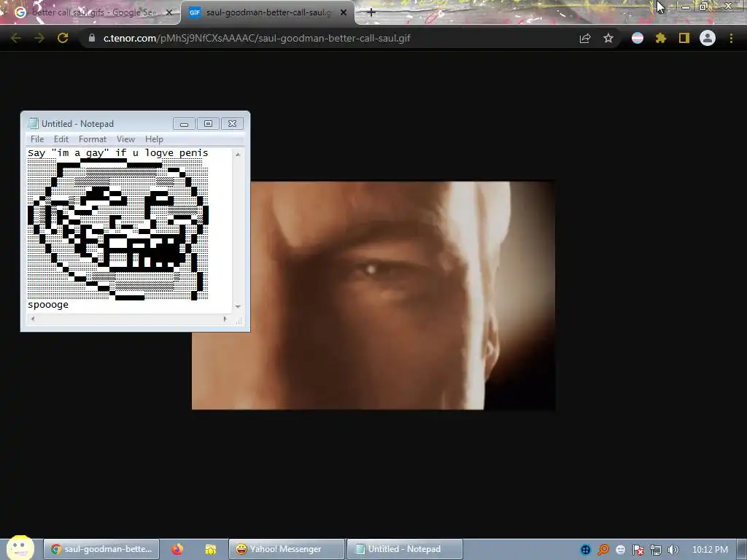The height and width of the screenshot is (560, 747).
Task: Click Notepad scroll down arrow
Action: tap(238, 307)
